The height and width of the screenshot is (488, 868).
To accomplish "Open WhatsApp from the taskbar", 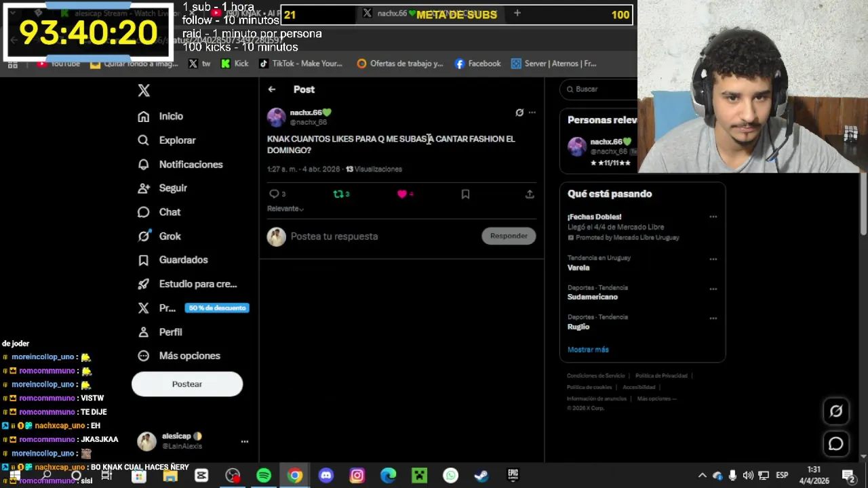I will pyautogui.click(x=451, y=476).
